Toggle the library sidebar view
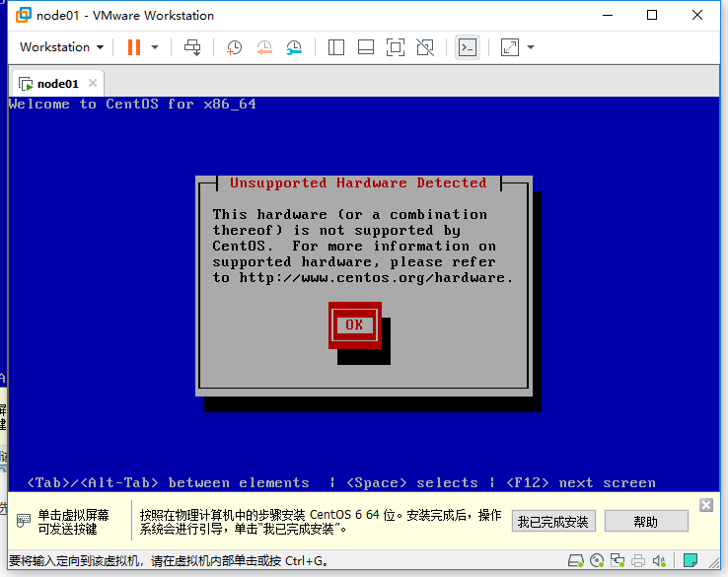Screen dimensions: 728x577 [336, 47]
